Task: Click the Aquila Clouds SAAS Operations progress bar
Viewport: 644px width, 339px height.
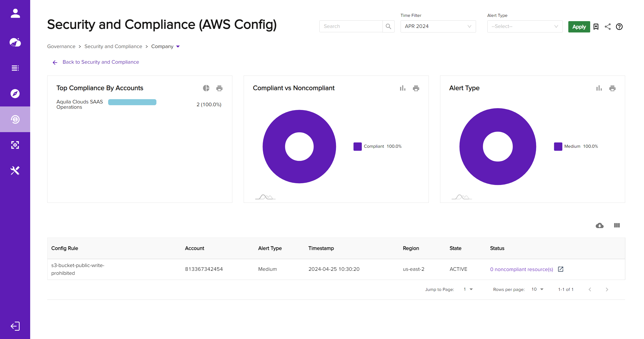Action: (x=132, y=102)
